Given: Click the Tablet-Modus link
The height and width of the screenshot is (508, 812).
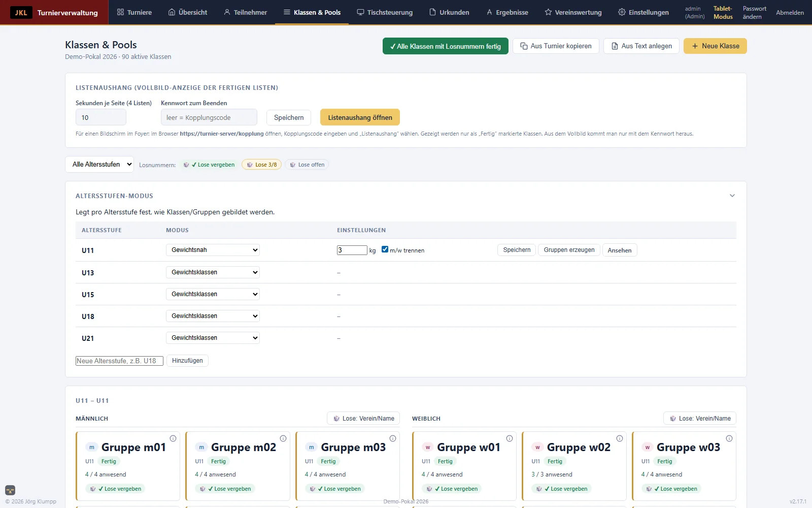Looking at the screenshot, I should pyautogui.click(x=723, y=13).
